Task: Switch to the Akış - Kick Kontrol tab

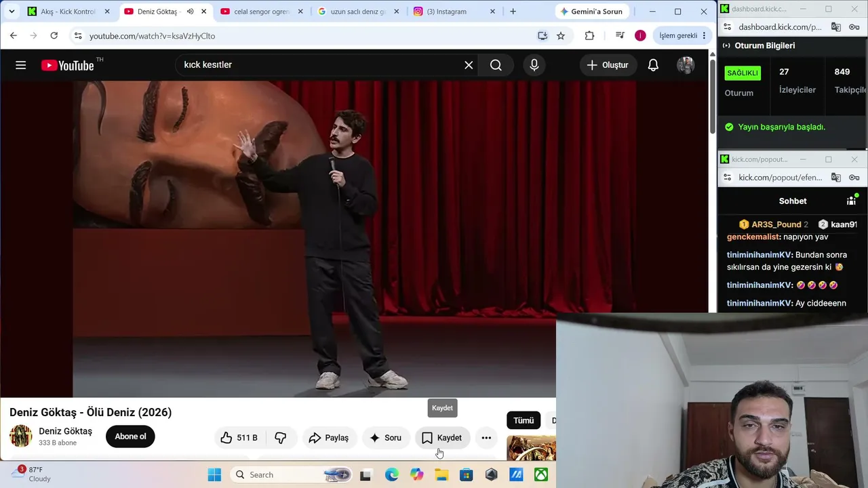Action: [68, 12]
